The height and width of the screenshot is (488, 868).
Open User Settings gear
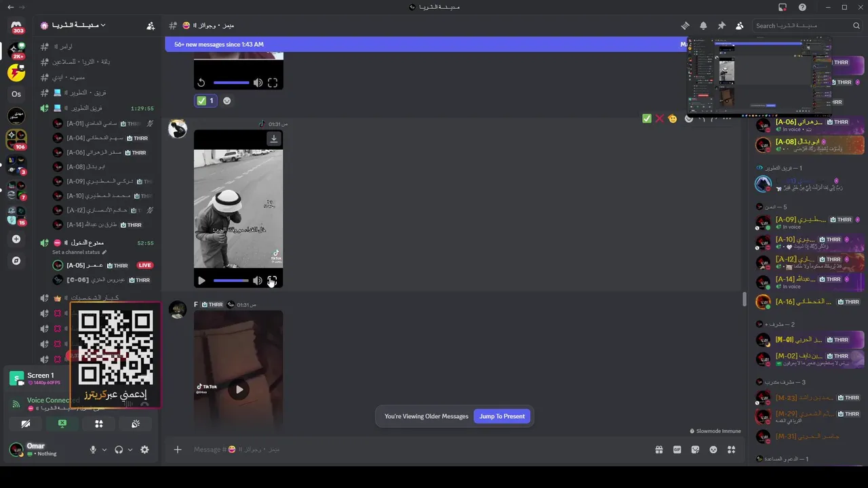click(144, 449)
